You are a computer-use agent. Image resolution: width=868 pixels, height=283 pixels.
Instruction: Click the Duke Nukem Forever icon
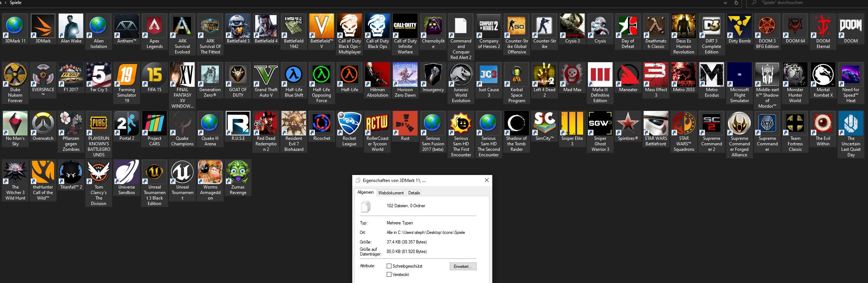[15, 83]
